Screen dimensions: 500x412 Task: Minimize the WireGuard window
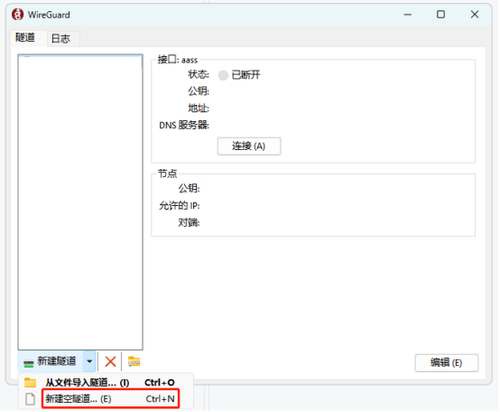point(407,14)
